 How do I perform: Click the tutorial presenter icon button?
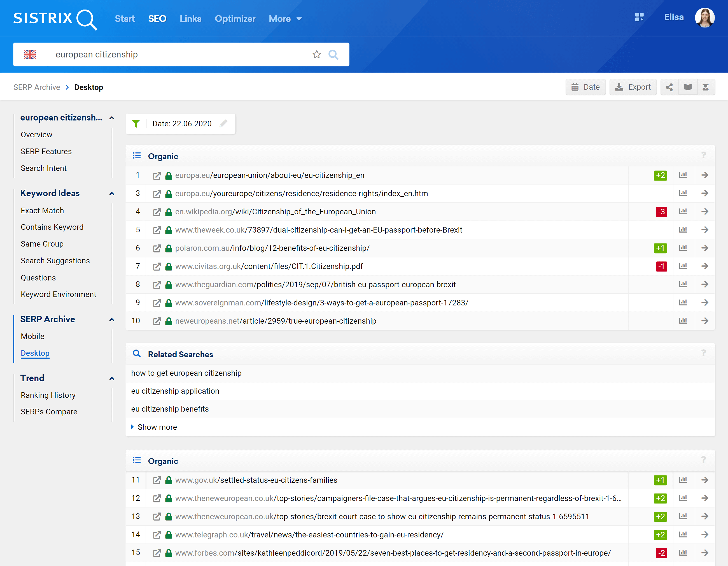(706, 87)
